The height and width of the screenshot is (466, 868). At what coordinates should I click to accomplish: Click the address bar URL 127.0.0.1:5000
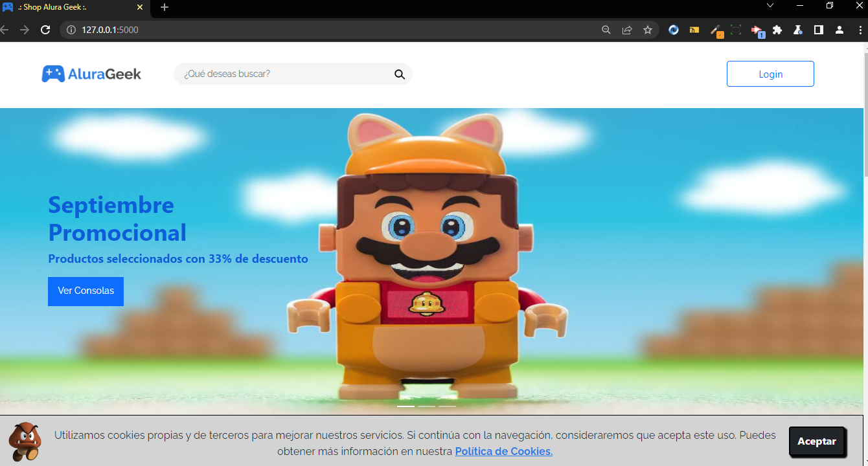pyautogui.click(x=110, y=30)
